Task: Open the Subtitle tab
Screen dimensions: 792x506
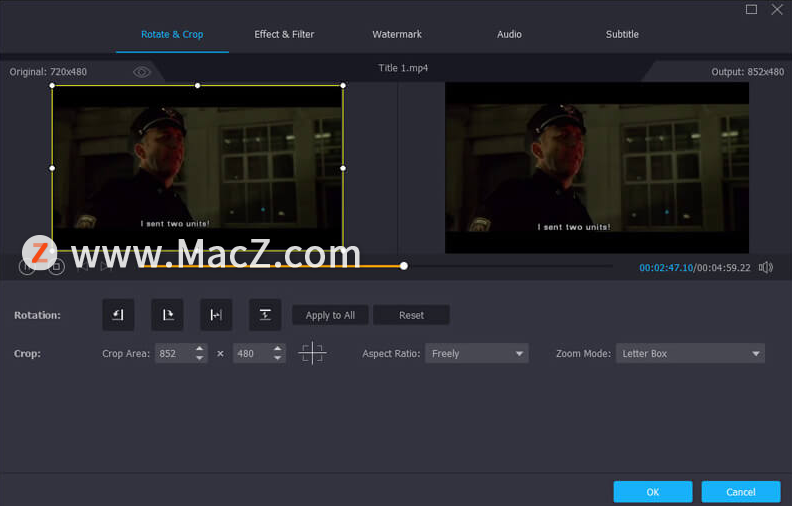Action: pyautogui.click(x=622, y=34)
